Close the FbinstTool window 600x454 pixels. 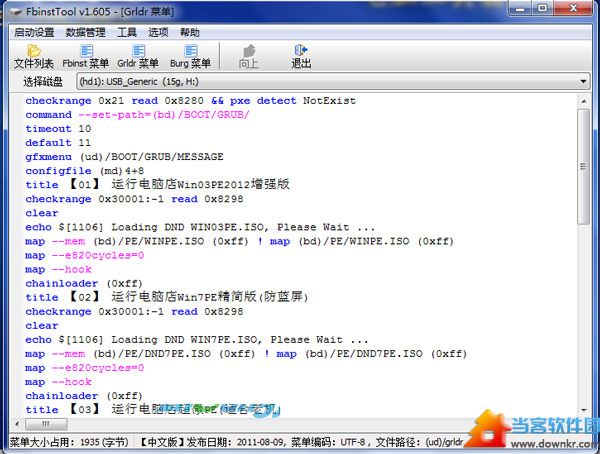pyautogui.click(x=573, y=8)
